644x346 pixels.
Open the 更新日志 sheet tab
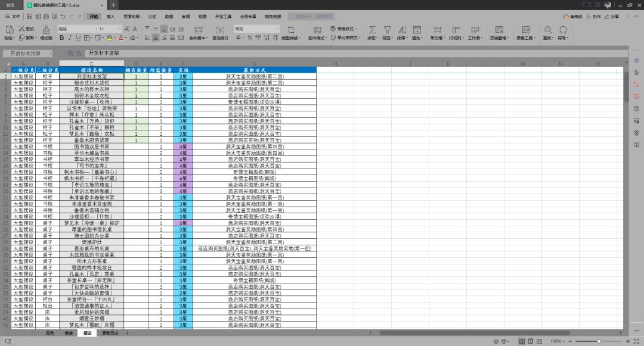(x=110, y=333)
